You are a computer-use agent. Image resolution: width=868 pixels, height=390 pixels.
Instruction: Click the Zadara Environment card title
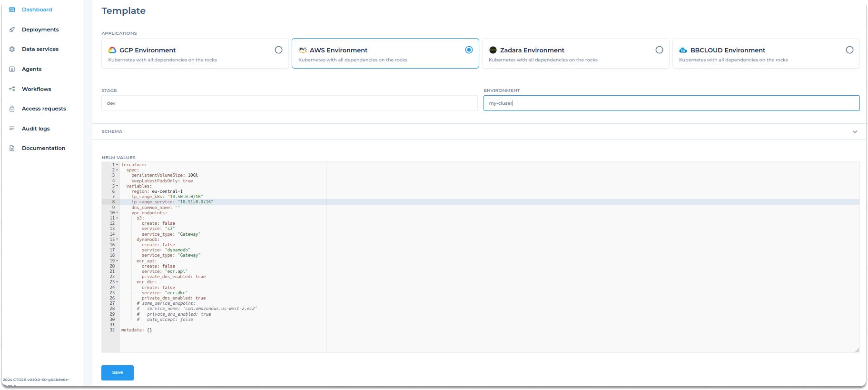point(532,50)
